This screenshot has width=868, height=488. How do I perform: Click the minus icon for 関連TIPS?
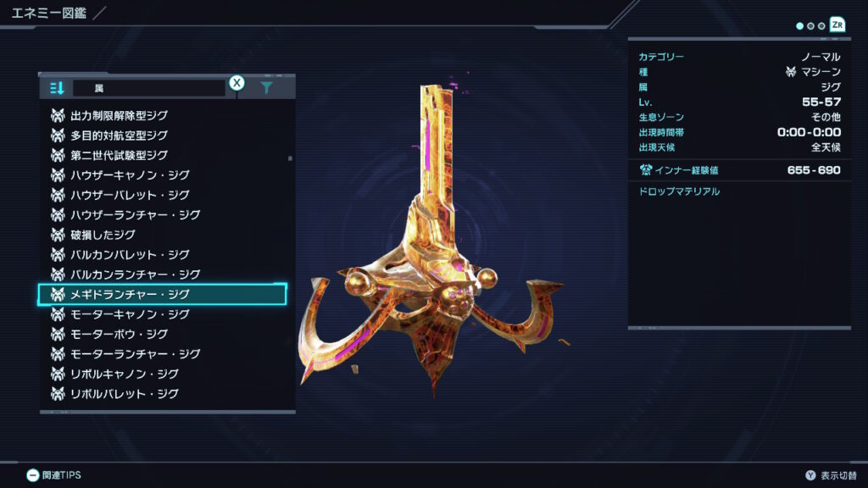(33, 475)
